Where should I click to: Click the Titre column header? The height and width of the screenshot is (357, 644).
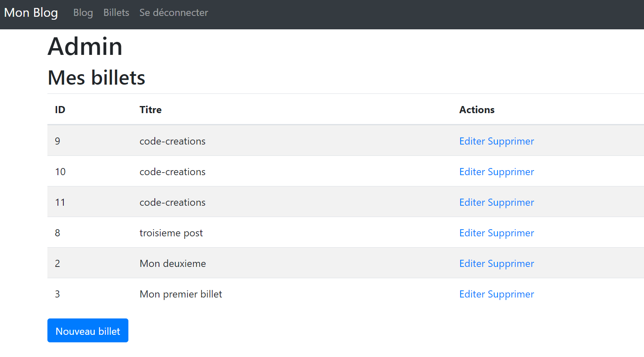point(151,110)
